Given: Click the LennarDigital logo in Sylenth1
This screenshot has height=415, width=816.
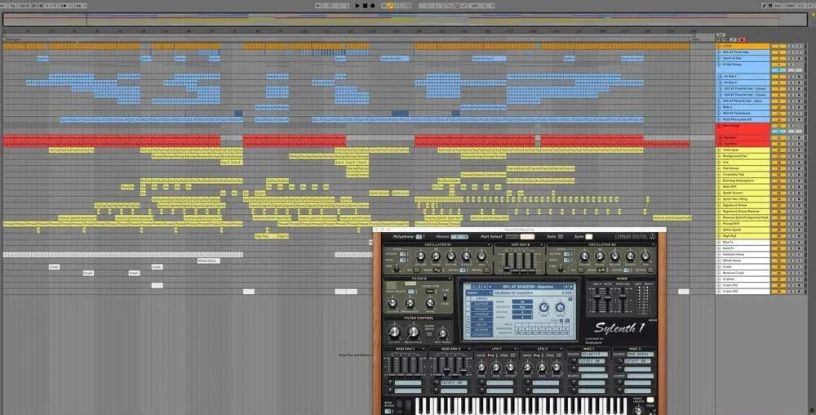Looking at the screenshot, I should [634, 237].
